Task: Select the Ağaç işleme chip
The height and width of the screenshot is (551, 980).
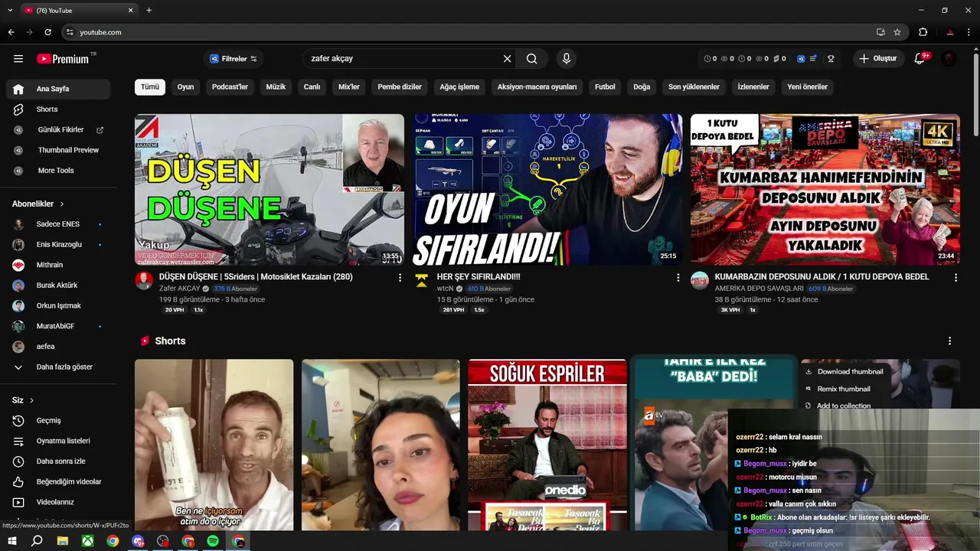Action: click(x=459, y=87)
